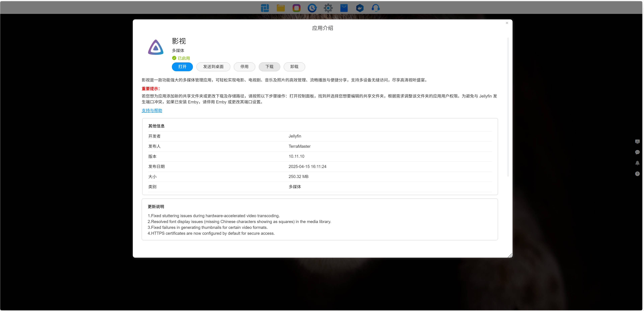Open the App Center shopping bag icon
The height and width of the screenshot is (311, 644).
point(344,8)
